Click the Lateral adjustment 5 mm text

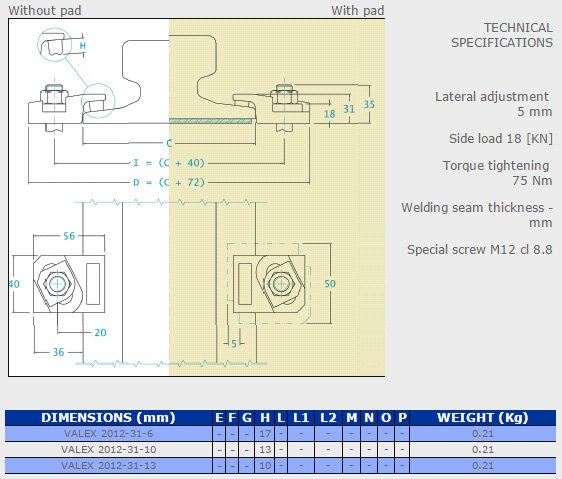click(493, 104)
